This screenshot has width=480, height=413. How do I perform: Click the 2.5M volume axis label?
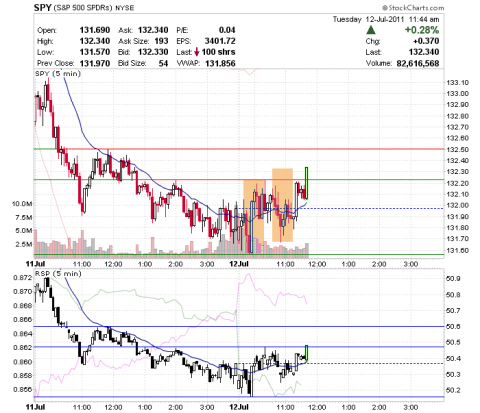[24, 244]
